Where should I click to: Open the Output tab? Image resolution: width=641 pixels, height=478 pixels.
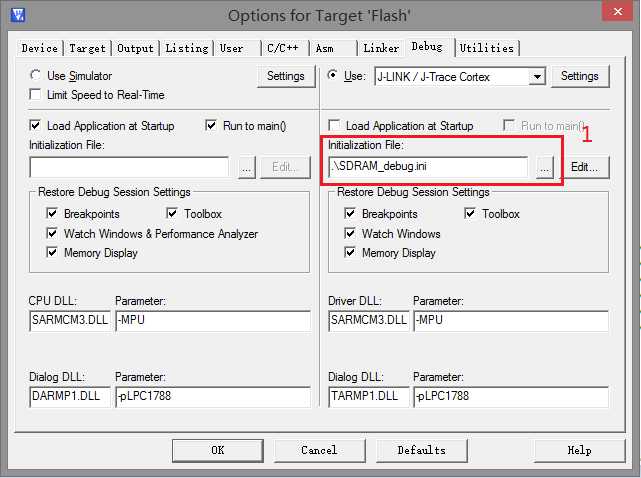click(135, 48)
